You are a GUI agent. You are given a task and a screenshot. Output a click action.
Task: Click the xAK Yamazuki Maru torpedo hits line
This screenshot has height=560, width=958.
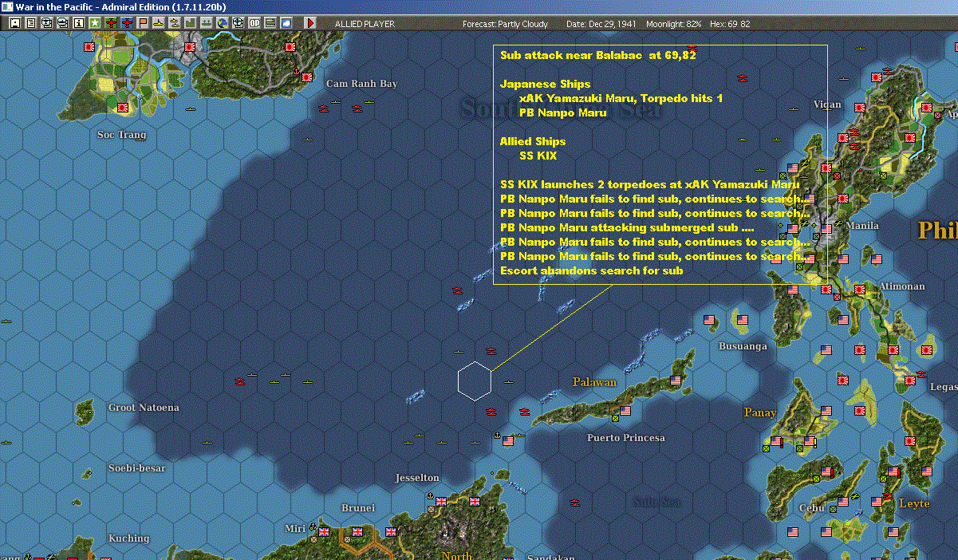[621, 98]
